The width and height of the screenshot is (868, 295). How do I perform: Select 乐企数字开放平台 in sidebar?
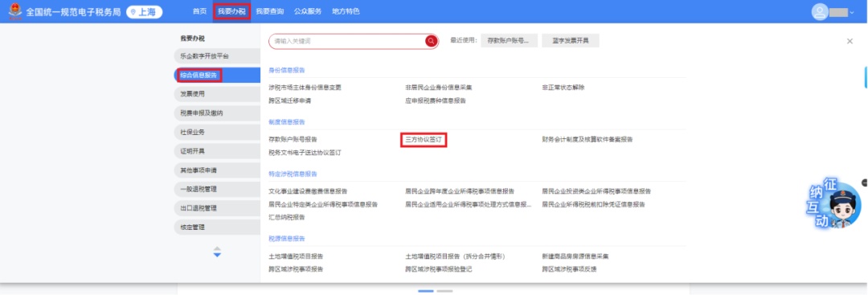[x=217, y=56]
